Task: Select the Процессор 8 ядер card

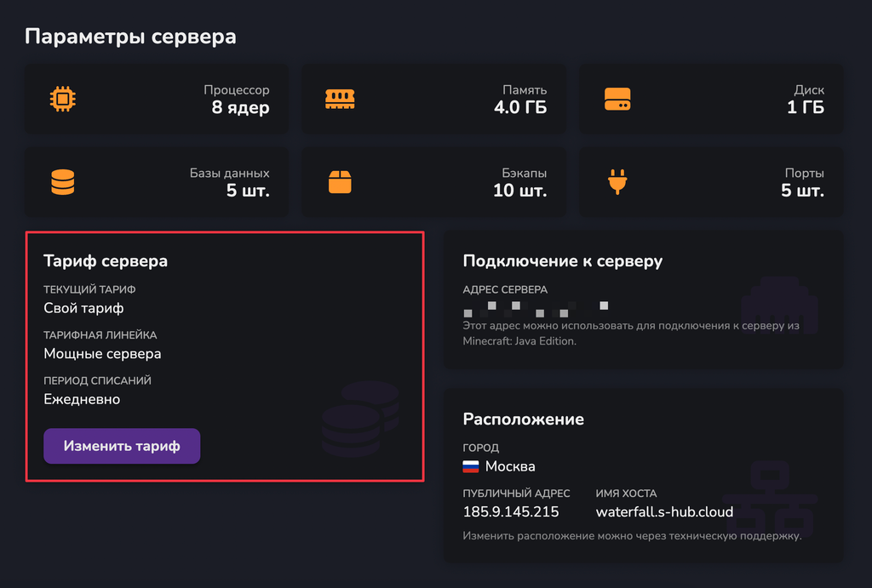Action: click(156, 99)
